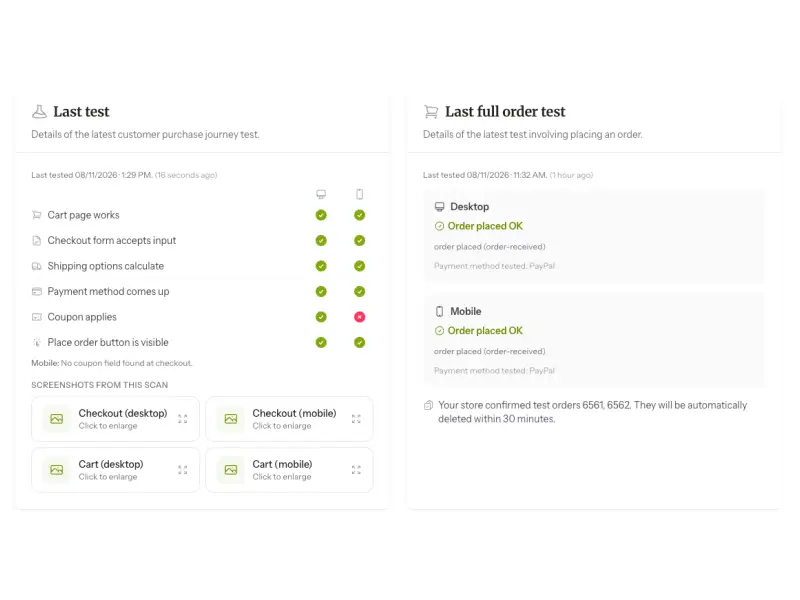Click the flask icon beside Last test

pyautogui.click(x=39, y=111)
